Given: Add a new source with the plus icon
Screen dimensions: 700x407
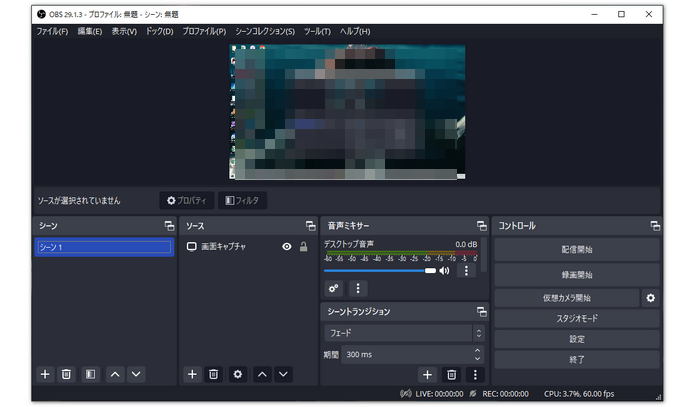Looking at the screenshot, I should pos(192,374).
